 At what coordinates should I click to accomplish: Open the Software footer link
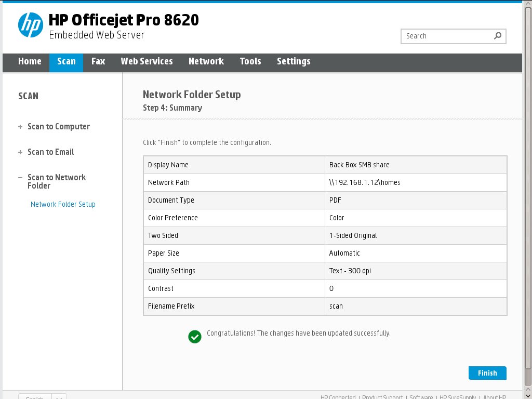(421, 396)
